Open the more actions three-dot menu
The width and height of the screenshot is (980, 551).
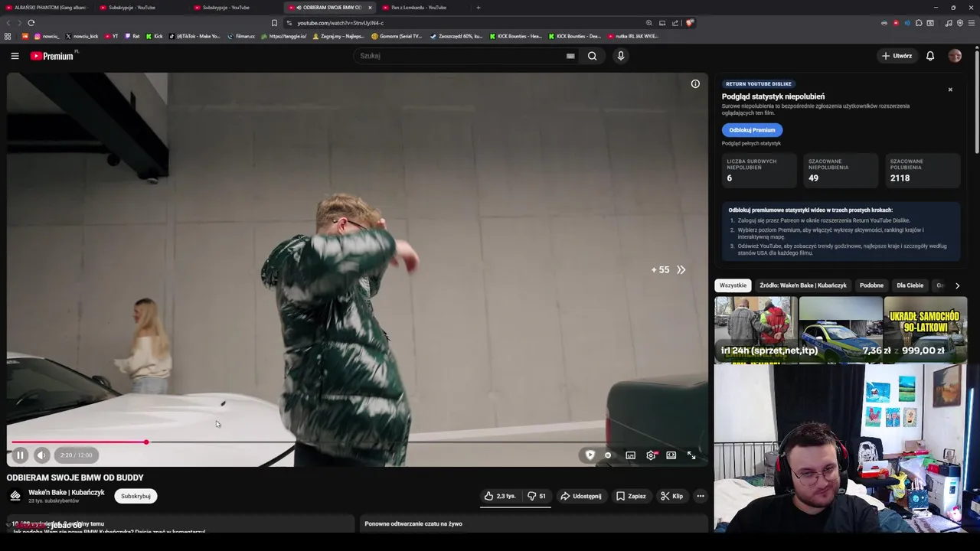pos(700,496)
